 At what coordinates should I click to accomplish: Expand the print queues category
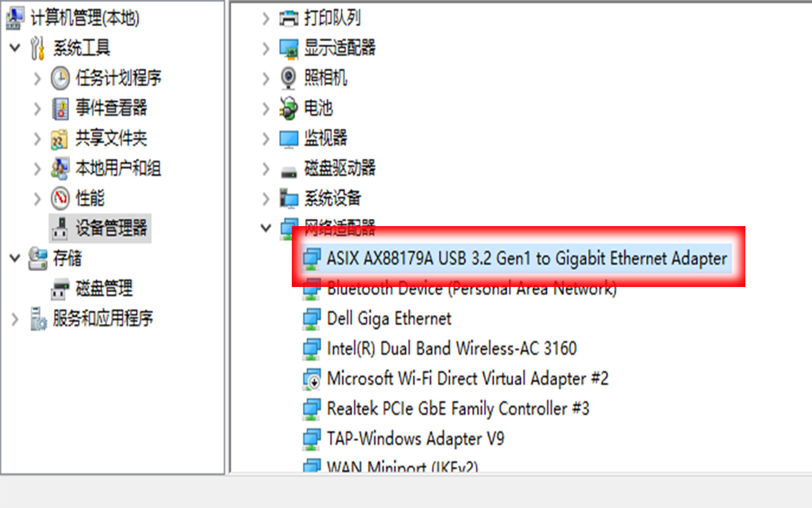pos(266,18)
